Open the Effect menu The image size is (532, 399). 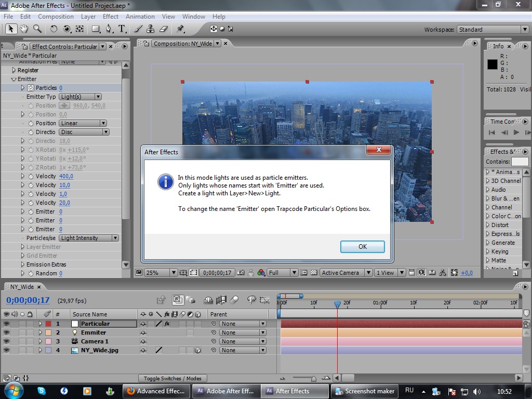pyautogui.click(x=111, y=16)
